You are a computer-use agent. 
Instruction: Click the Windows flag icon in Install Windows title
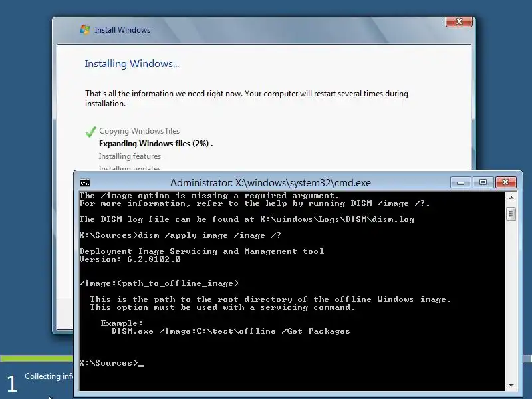click(x=85, y=29)
